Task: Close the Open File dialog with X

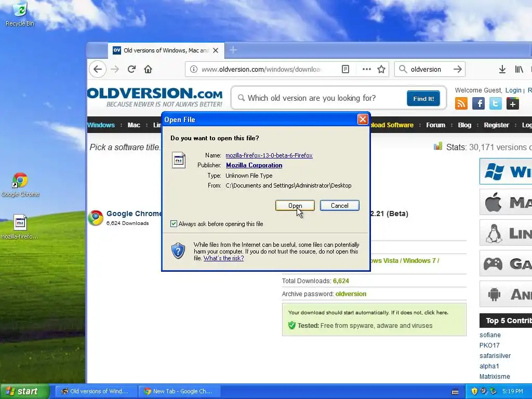Action: [363, 119]
